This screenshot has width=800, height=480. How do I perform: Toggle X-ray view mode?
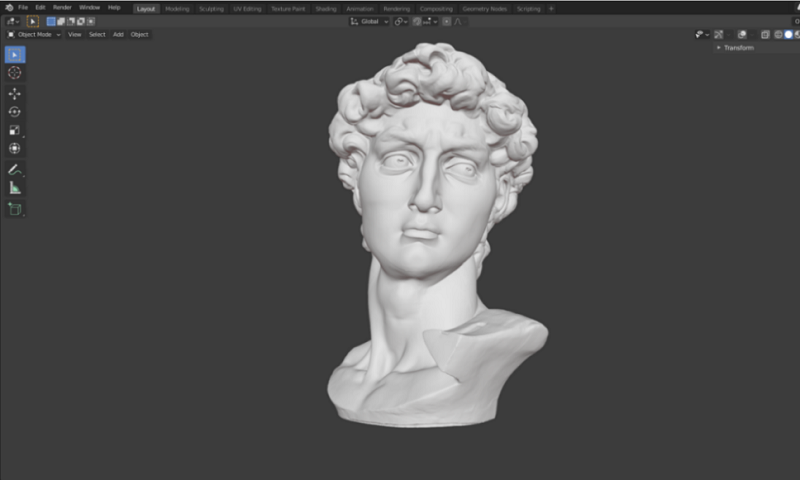[x=765, y=35]
